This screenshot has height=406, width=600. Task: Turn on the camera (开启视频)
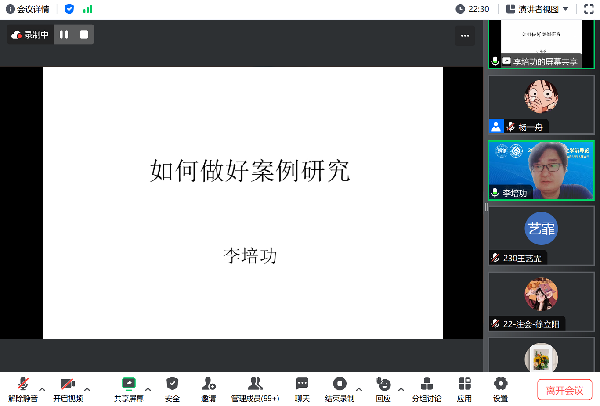point(68,385)
